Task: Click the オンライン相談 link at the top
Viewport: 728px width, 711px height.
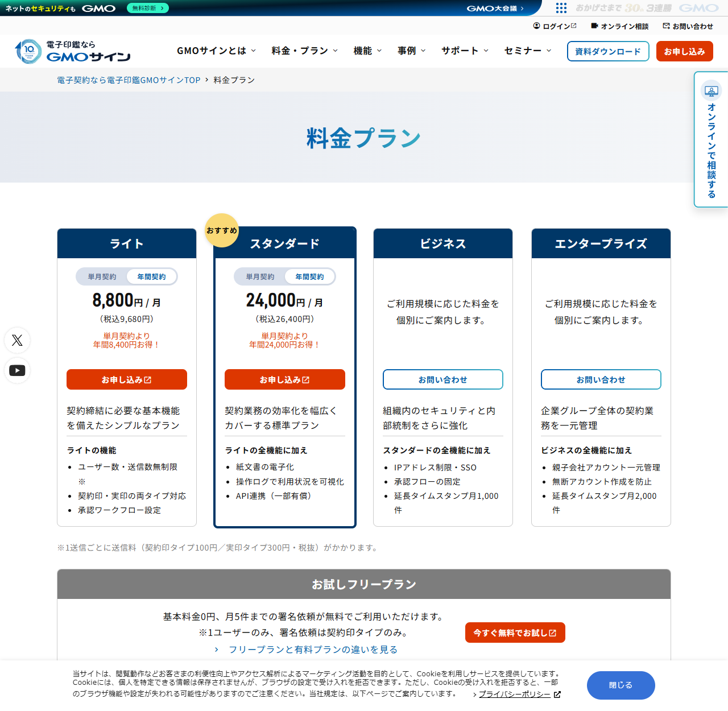Action: click(x=620, y=26)
